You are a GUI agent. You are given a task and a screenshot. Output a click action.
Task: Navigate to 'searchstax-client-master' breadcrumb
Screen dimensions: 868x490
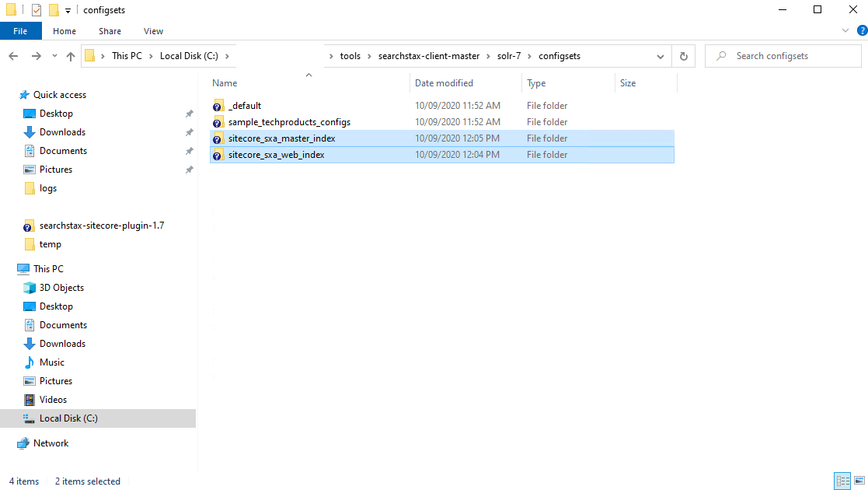(x=429, y=56)
